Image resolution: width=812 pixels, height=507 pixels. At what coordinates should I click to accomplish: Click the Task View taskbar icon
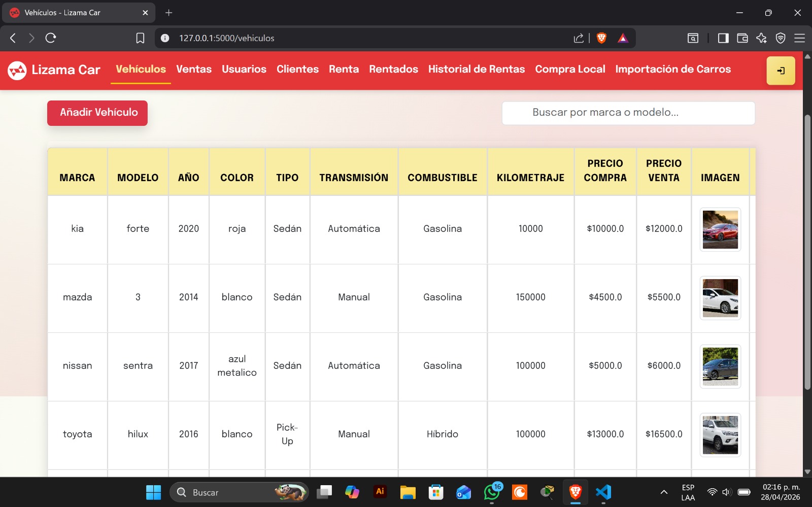tap(324, 492)
